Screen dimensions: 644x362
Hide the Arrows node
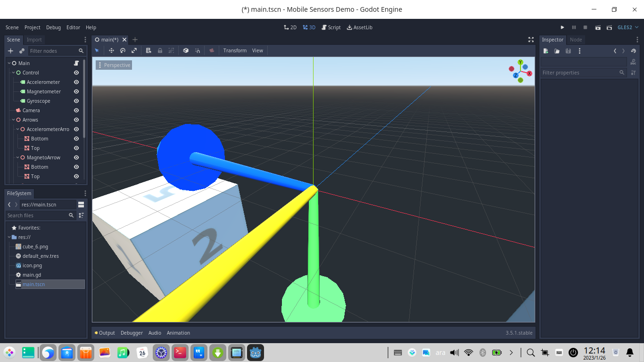(x=76, y=120)
